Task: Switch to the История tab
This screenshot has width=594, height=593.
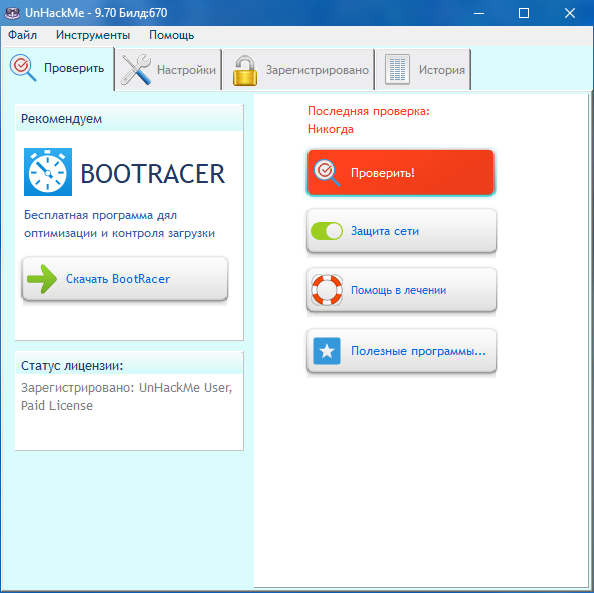Action: point(423,70)
